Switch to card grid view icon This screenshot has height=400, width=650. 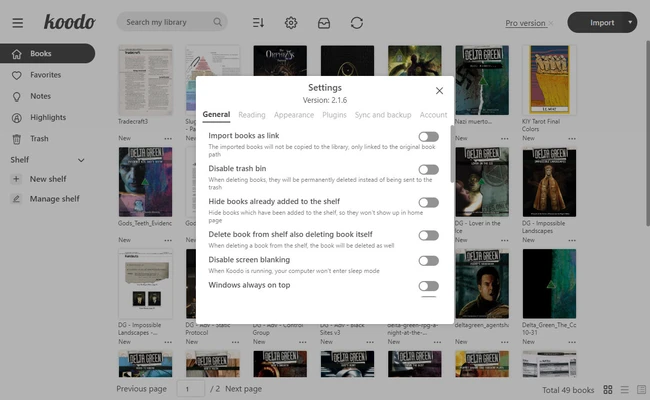pyautogui.click(x=608, y=390)
